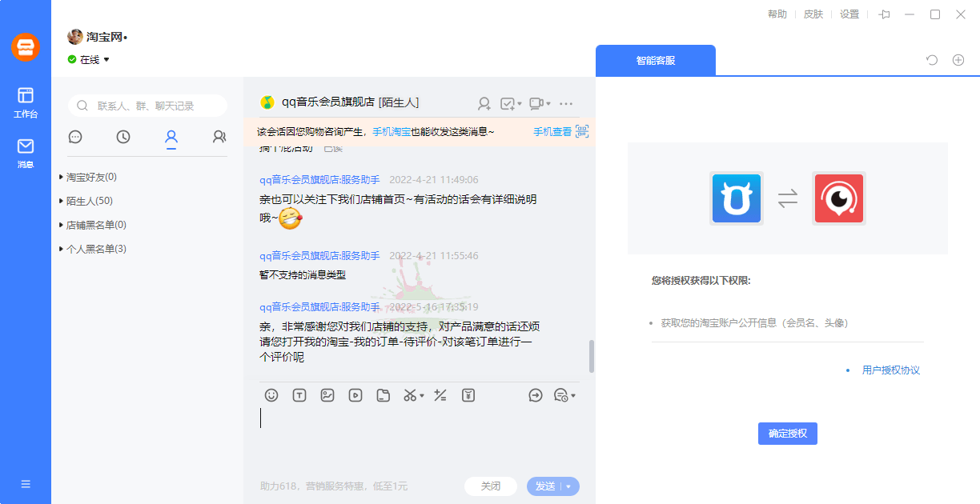Refresh the 智能客服 authorization panel
Viewport: 980px width, 504px height.
(x=930, y=60)
